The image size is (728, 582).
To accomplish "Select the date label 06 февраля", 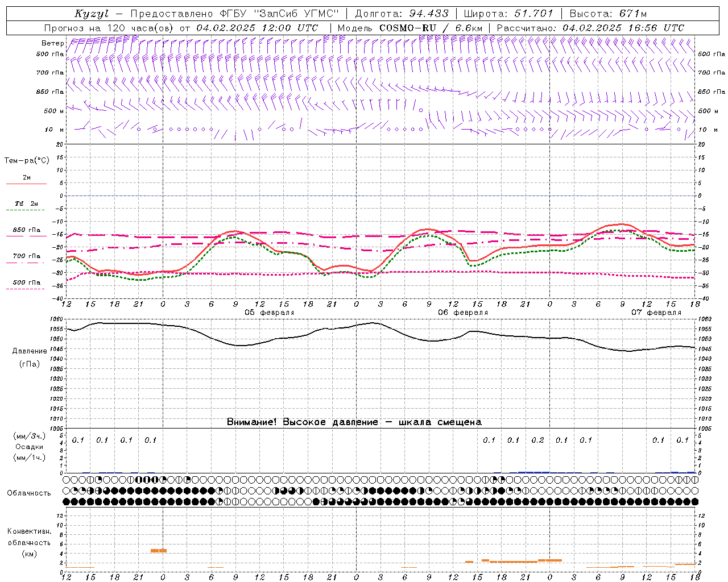I will tap(463, 313).
